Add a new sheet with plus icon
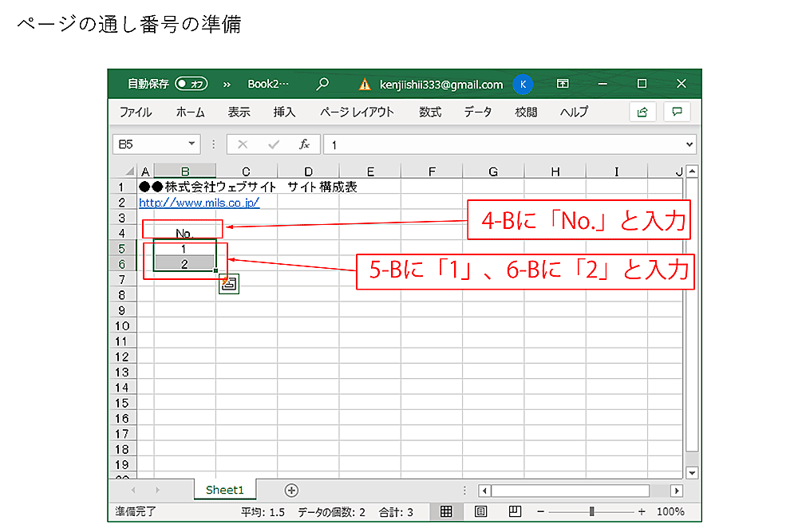 click(291, 490)
